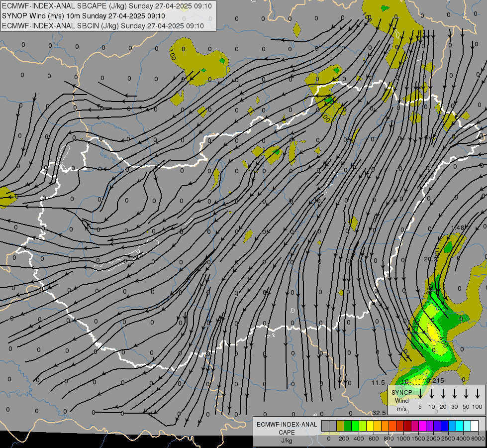
Task: Click the 800 tick on color scale
Action: click(x=389, y=439)
